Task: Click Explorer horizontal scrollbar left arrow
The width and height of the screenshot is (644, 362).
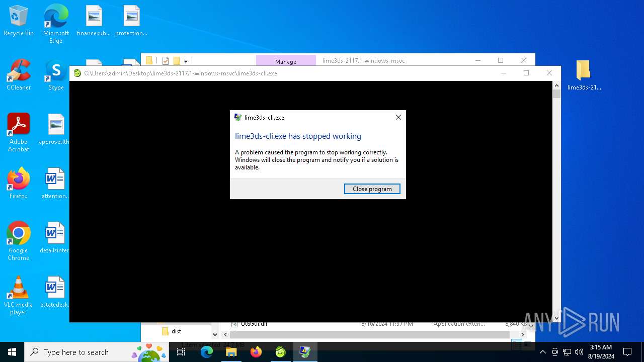Action: [x=226, y=334]
